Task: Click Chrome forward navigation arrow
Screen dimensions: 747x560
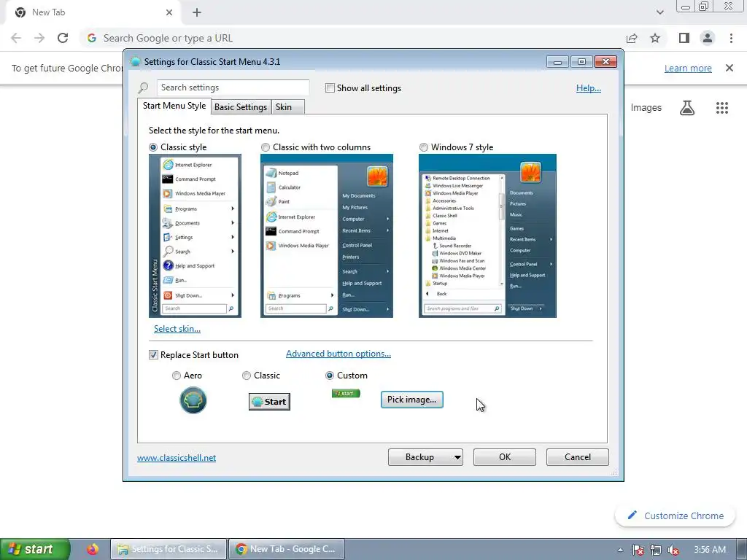Action: [x=39, y=38]
